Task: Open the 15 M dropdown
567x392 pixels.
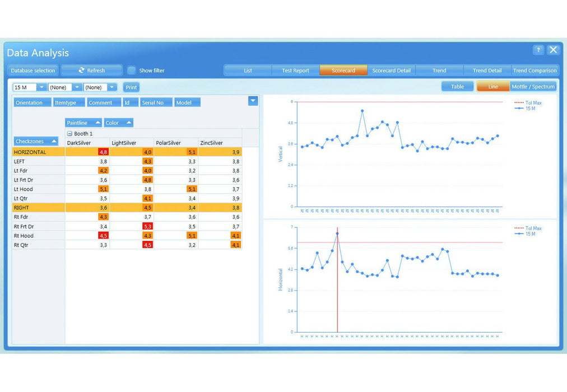Action: click(41, 87)
